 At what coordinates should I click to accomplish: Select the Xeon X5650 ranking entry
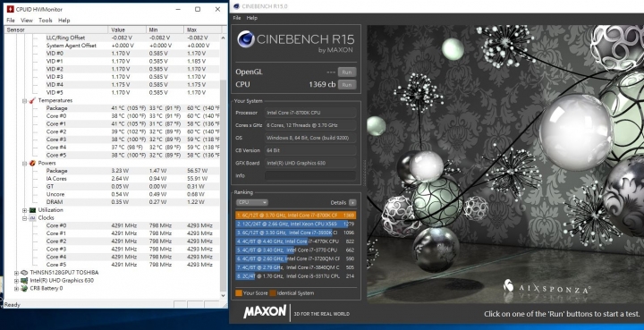pos(295,224)
